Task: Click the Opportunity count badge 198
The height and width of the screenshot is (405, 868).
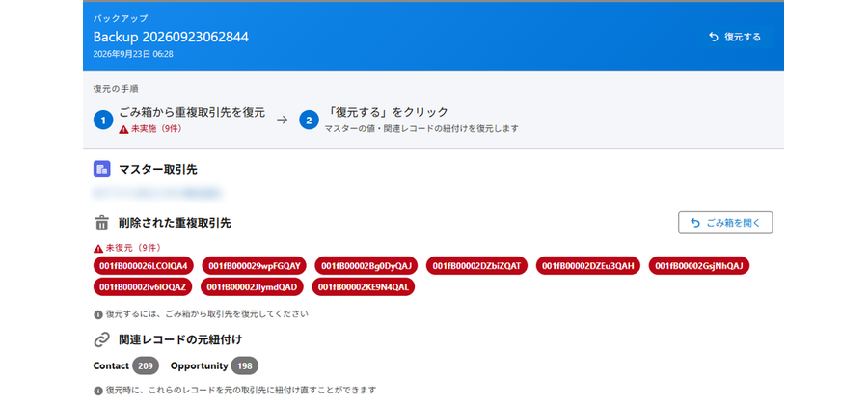Action: click(x=244, y=365)
